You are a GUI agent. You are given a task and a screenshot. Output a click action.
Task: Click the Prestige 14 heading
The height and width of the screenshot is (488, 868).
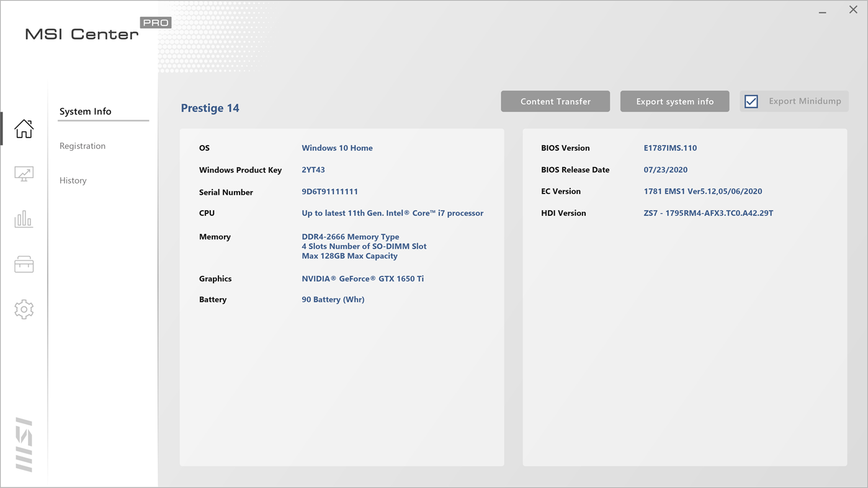pyautogui.click(x=210, y=108)
